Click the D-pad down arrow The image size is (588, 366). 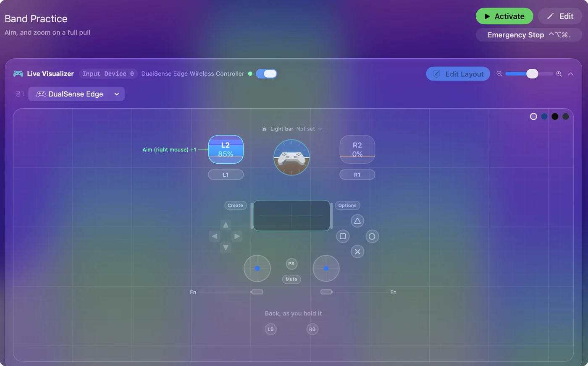click(226, 248)
